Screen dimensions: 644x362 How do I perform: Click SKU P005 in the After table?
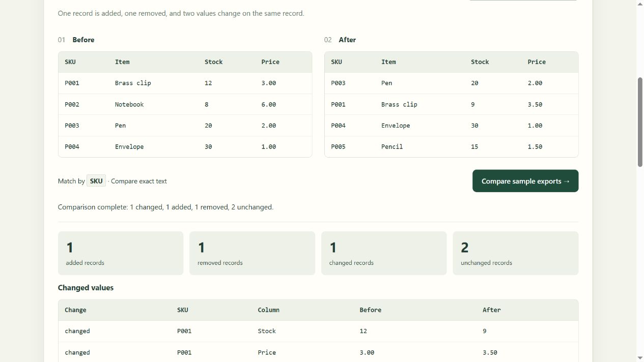tap(338, 146)
